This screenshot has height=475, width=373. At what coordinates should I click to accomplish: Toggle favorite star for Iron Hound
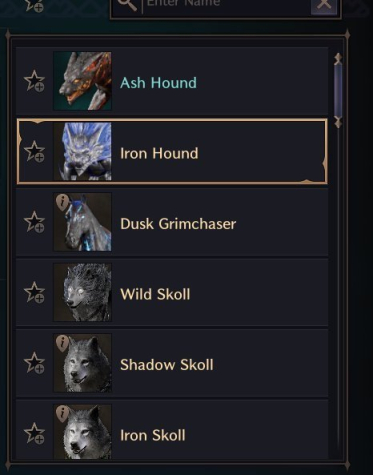tap(34, 151)
